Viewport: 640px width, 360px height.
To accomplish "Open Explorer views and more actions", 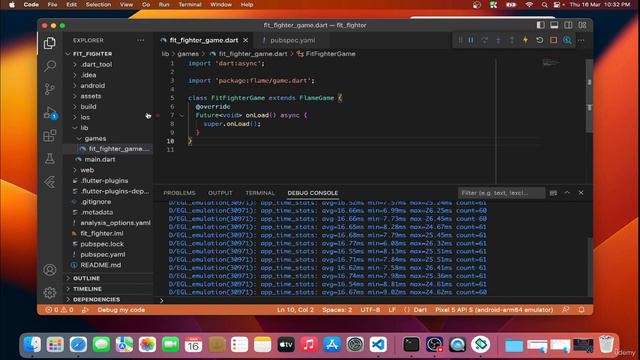I will pos(141,40).
